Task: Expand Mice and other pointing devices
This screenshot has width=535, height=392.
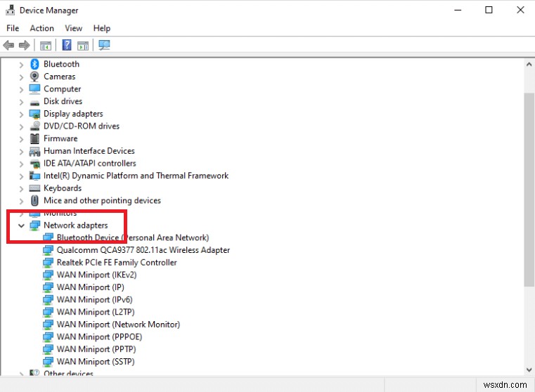Action: click(21, 201)
